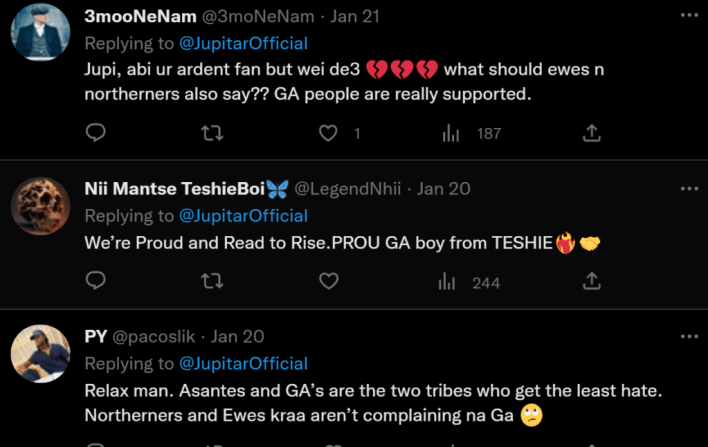Viewport: 708px width, 447px height.
Task: Reply to Nii Mantse TeshieBoi's tweet
Action: coord(96,282)
